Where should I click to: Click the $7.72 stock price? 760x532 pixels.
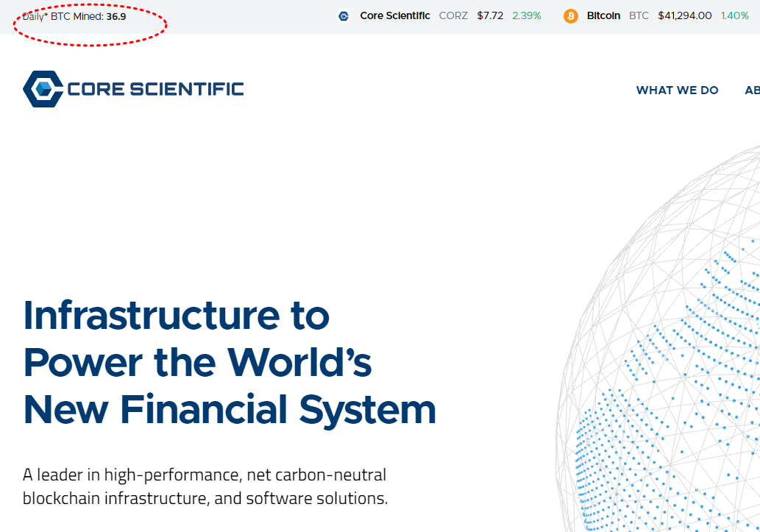(490, 15)
